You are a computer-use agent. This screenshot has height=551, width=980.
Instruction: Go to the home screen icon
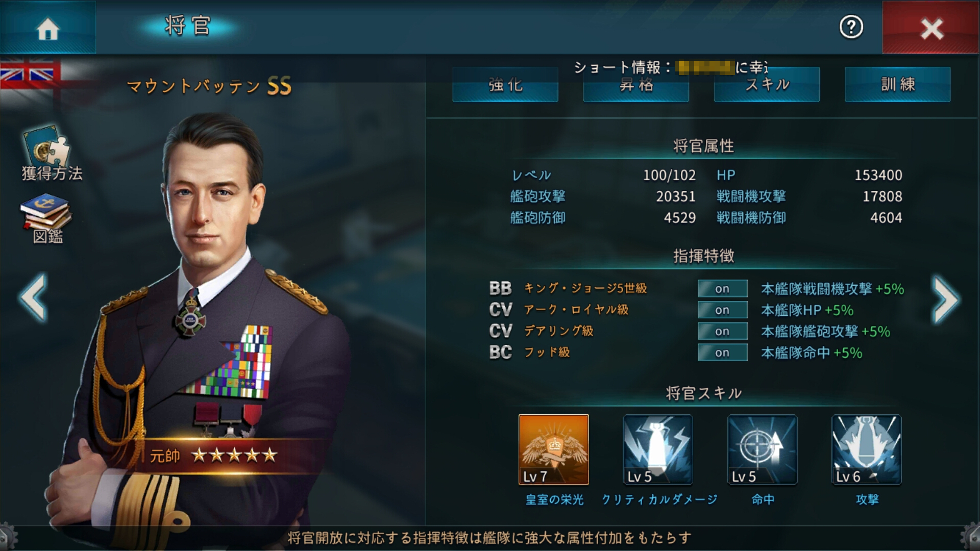click(x=48, y=28)
